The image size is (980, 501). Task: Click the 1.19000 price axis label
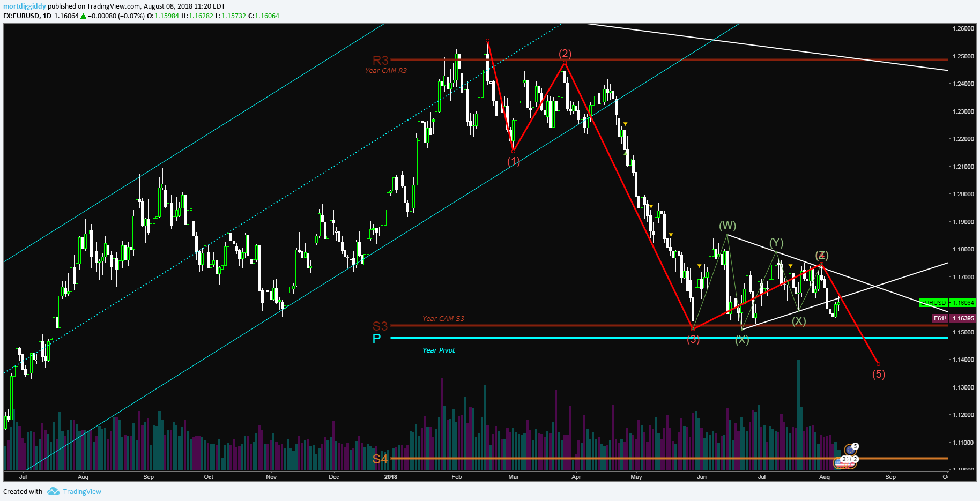click(x=963, y=222)
